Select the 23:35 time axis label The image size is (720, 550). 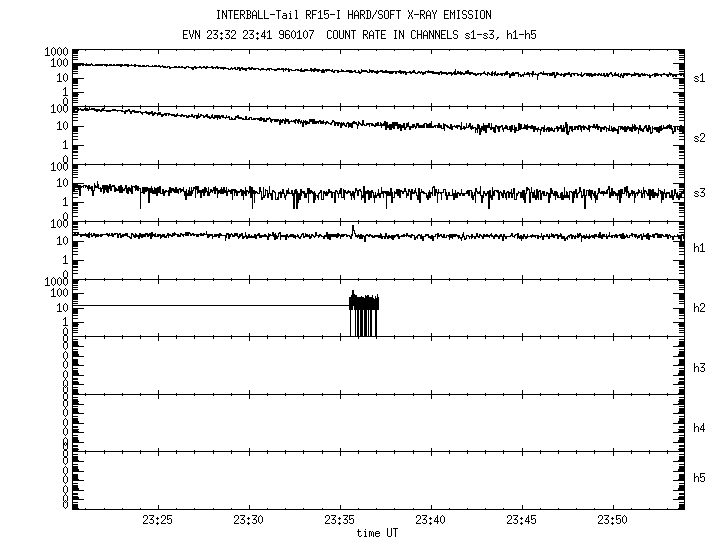click(x=340, y=520)
